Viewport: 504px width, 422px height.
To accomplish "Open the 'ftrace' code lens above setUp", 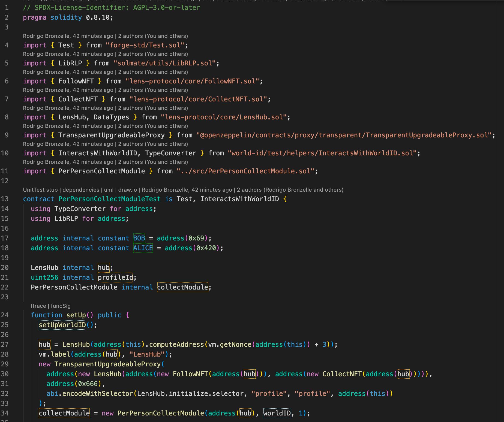I will point(38,306).
